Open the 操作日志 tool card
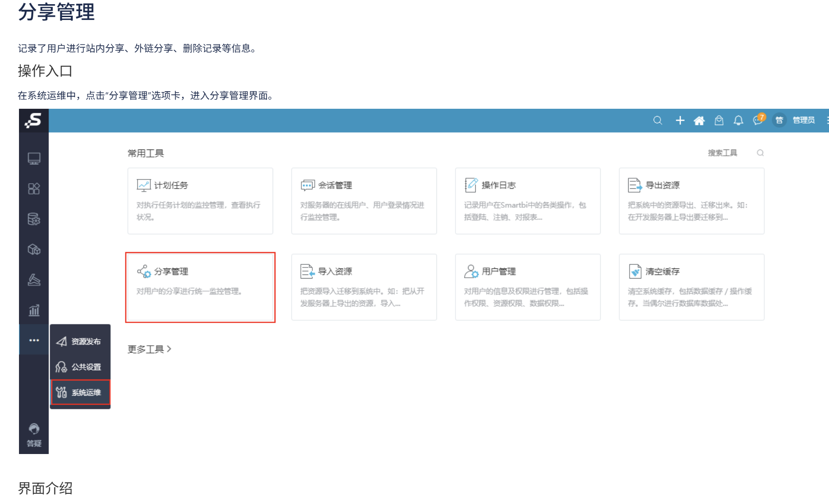The image size is (829, 504). tap(528, 201)
